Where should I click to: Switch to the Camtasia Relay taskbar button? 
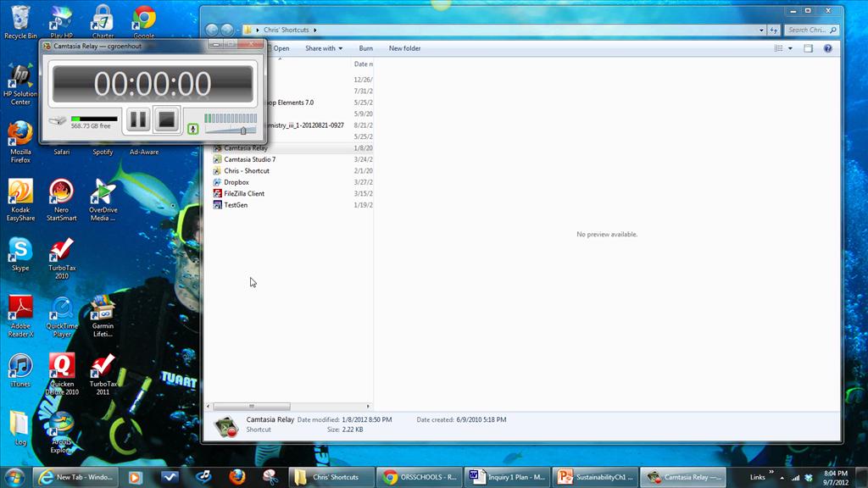[x=683, y=477]
